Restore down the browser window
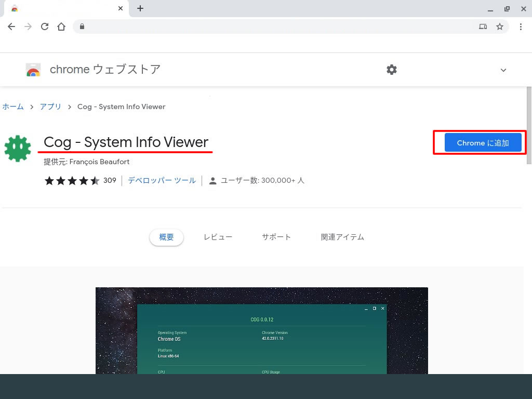This screenshot has height=399, width=532. click(x=507, y=9)
